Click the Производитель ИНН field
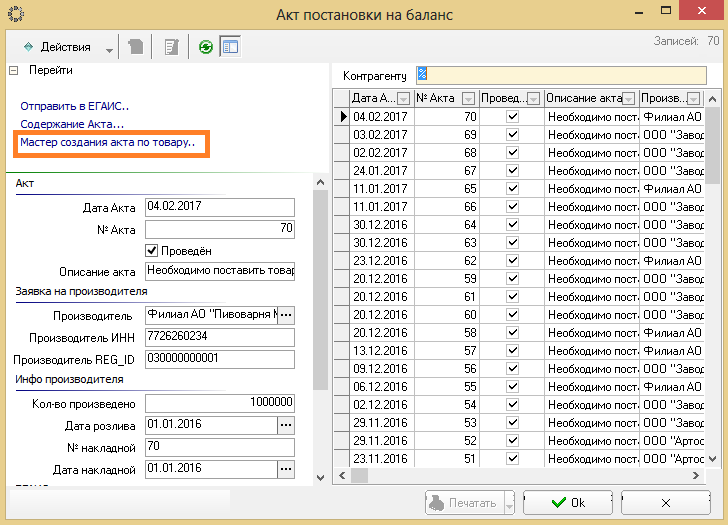 (x=220, y=337)
